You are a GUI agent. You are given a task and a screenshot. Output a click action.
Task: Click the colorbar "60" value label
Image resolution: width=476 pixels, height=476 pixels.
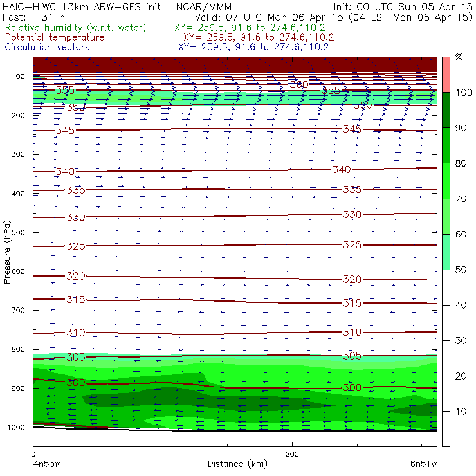[461, 234]
